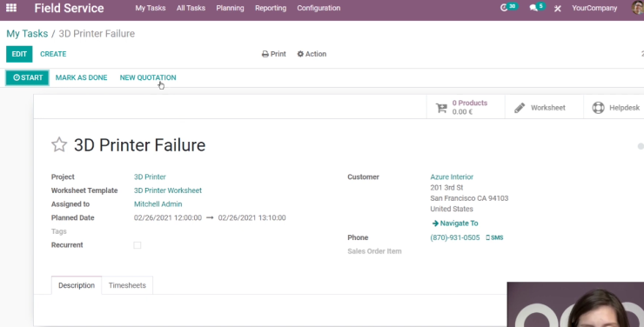Viewport: 644px width, 327px height.
Task: Click the 3D Printer Failure task title
Action: tap(139, 145)
